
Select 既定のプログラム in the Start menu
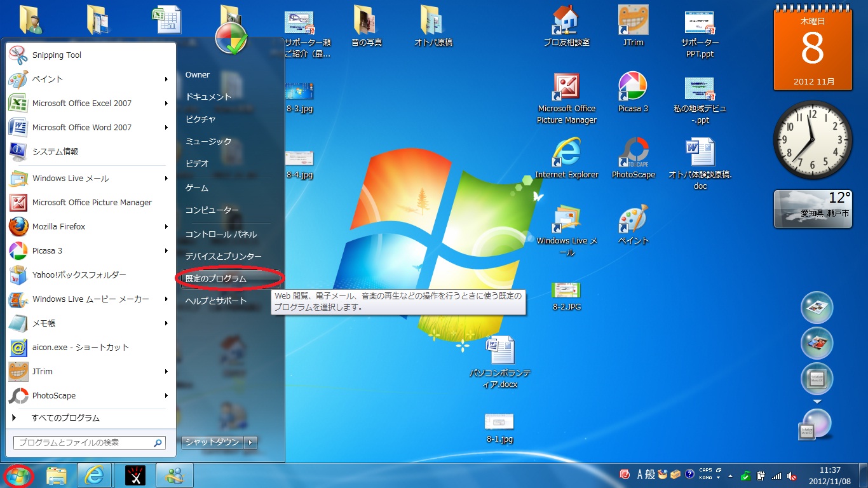pyautogui.click(x=229, y=278)
